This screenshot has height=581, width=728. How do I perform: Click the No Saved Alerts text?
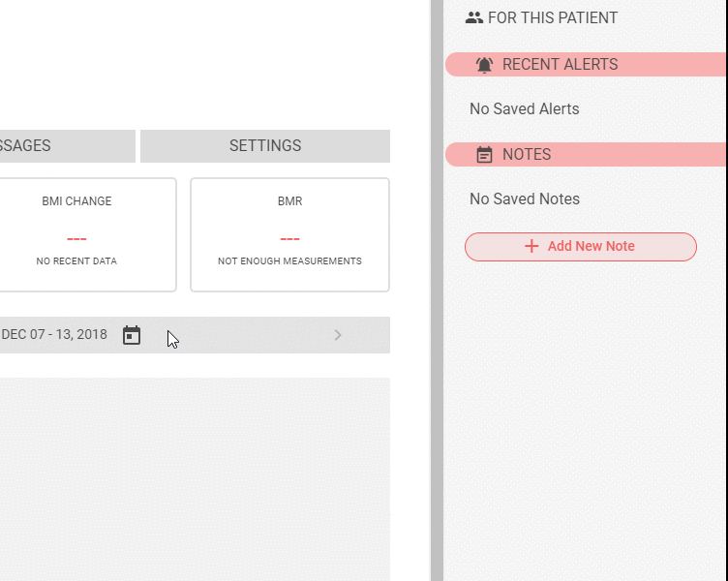[x=524, y=108]
